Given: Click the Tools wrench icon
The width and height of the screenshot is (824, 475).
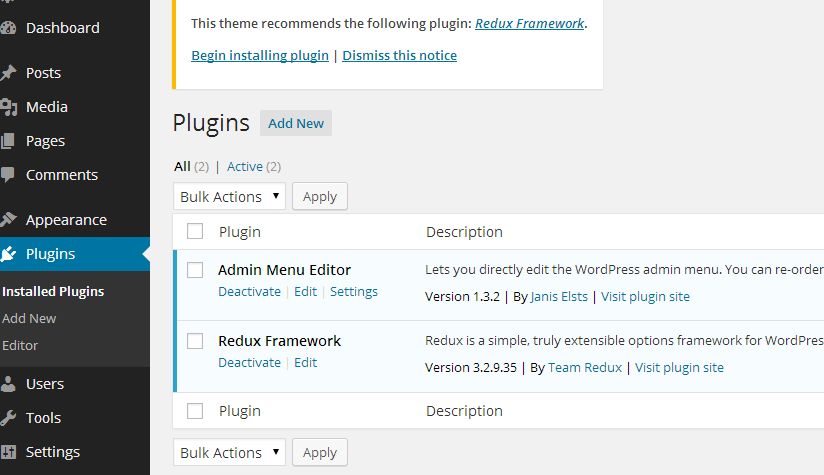Looking at the screenshot, I should (8, 418).
